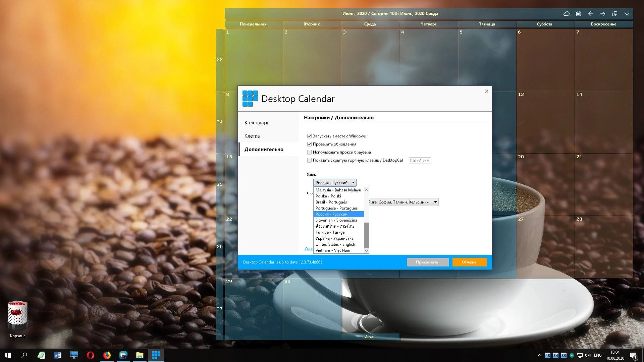Open taskbar search magnifier
The width and height of the screenshot is (644, 362).
tap(24, 355)
